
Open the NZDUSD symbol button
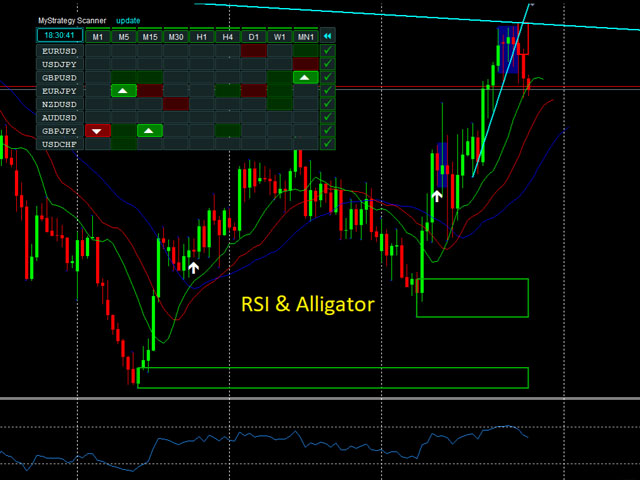tap(60, 104)
